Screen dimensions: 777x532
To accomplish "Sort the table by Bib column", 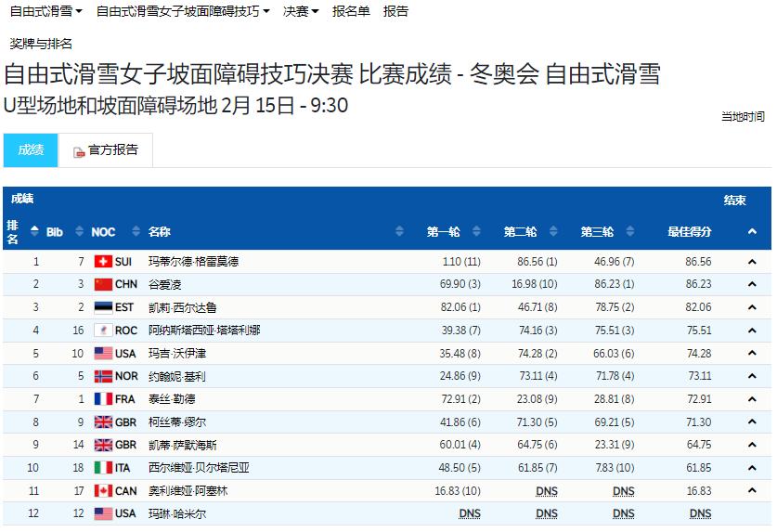I will 79,231.
